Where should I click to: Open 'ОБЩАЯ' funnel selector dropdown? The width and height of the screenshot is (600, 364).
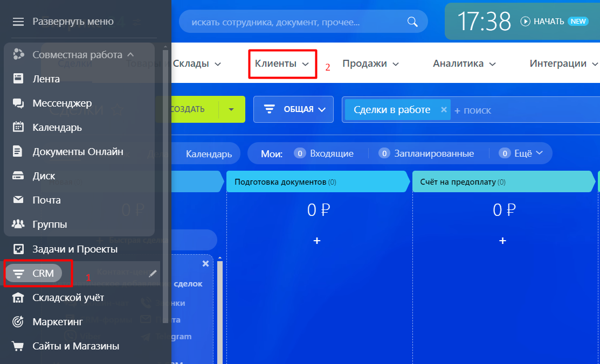294,109
